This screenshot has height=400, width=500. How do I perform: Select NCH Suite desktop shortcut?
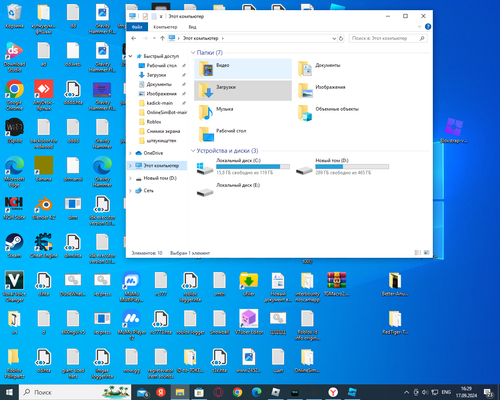click(14, 208)
